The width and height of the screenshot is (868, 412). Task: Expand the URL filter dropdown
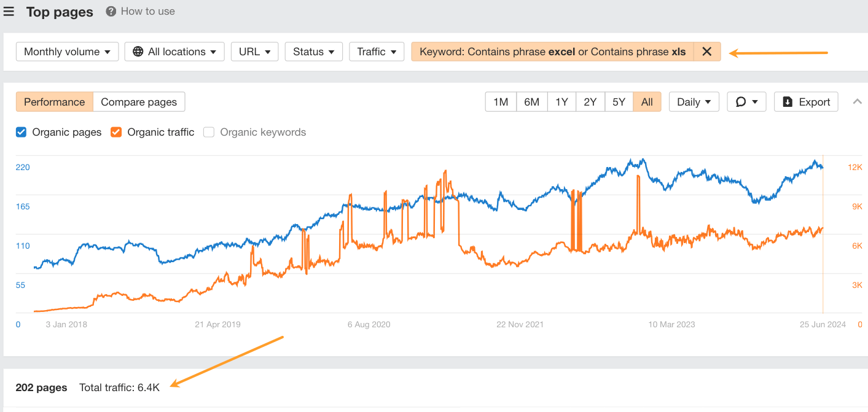tap(254, 52)
